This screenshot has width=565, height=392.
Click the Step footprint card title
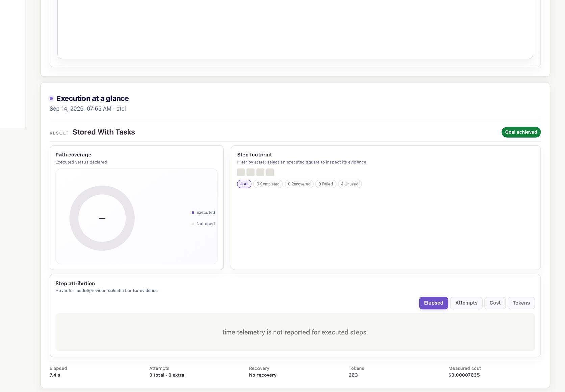tap(254, 155)
